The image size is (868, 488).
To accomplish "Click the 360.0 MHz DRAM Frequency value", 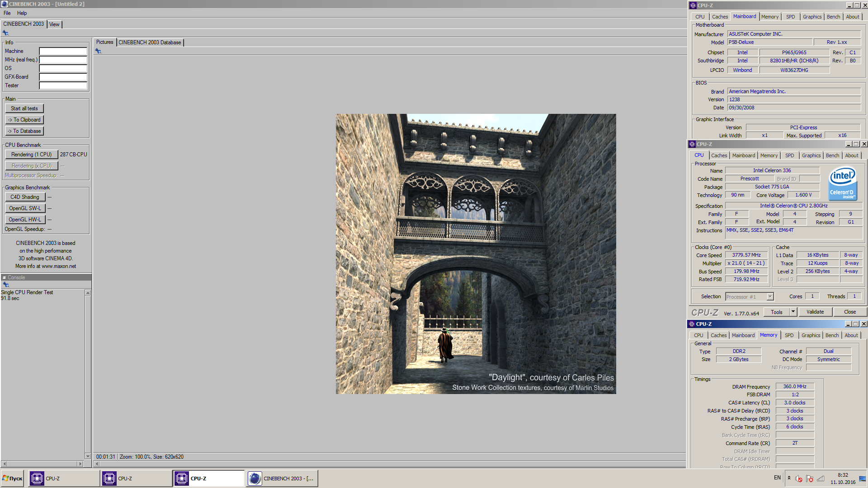I will pos(795,386).
